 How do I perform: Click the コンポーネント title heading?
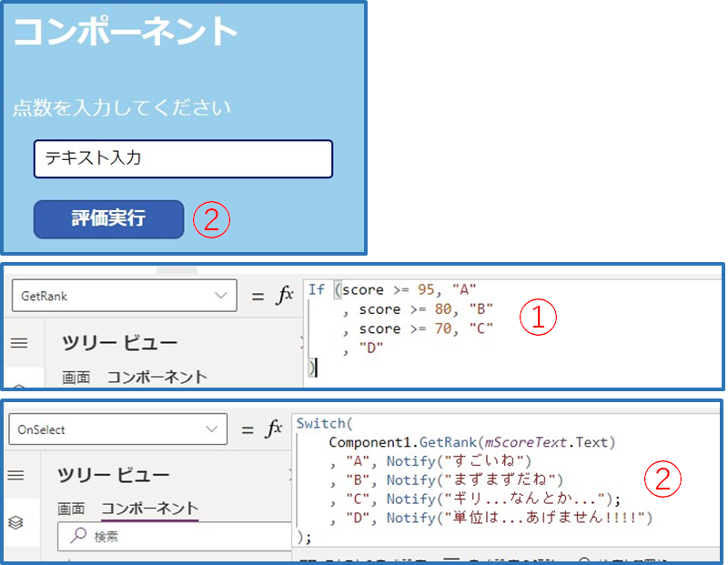126,32
